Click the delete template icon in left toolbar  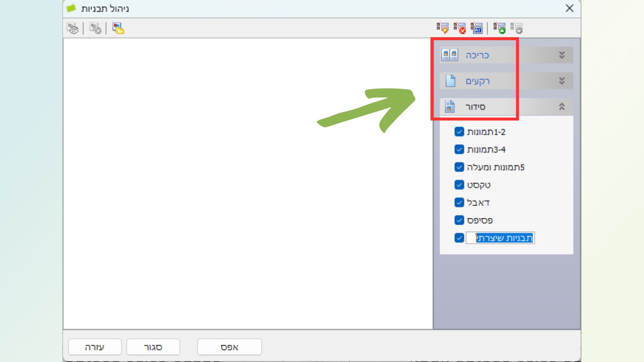(95, 28)
